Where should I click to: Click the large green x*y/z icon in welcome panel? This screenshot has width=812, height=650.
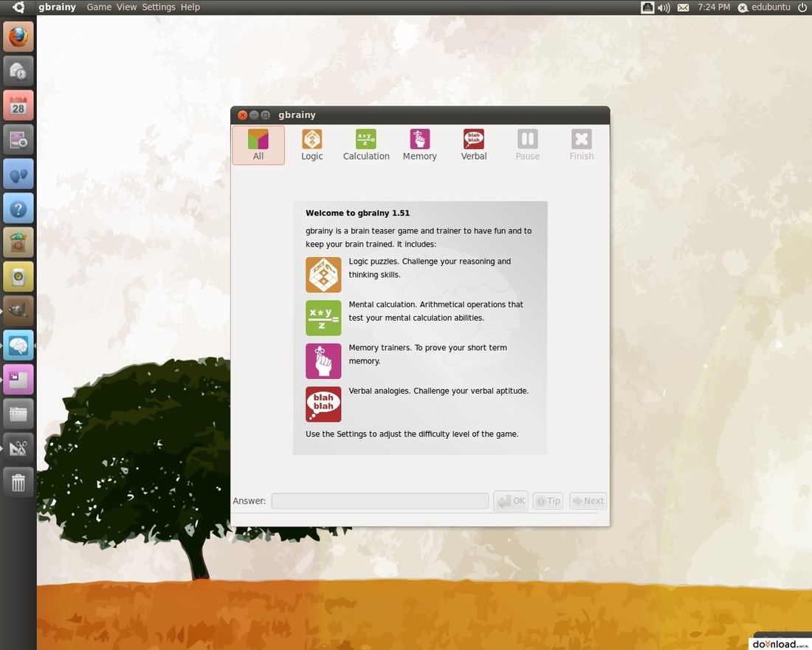click(x=323, y=318)
